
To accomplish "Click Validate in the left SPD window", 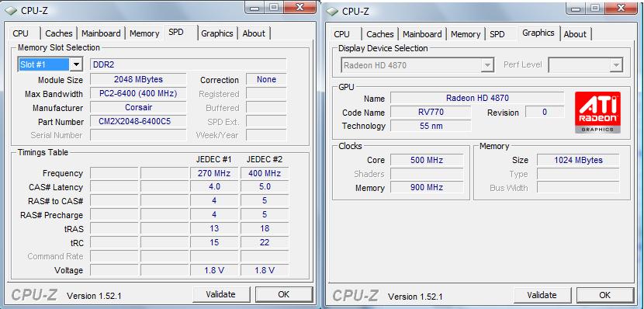I will point(221,294).
